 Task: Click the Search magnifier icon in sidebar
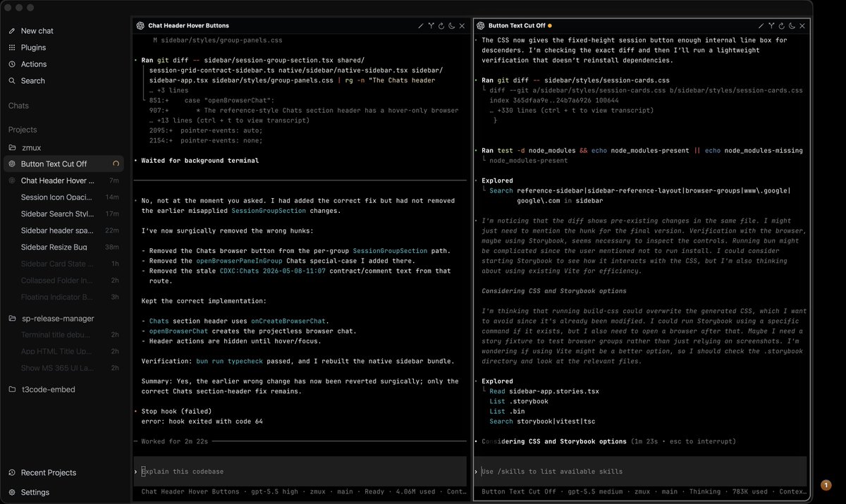(12, 81)
